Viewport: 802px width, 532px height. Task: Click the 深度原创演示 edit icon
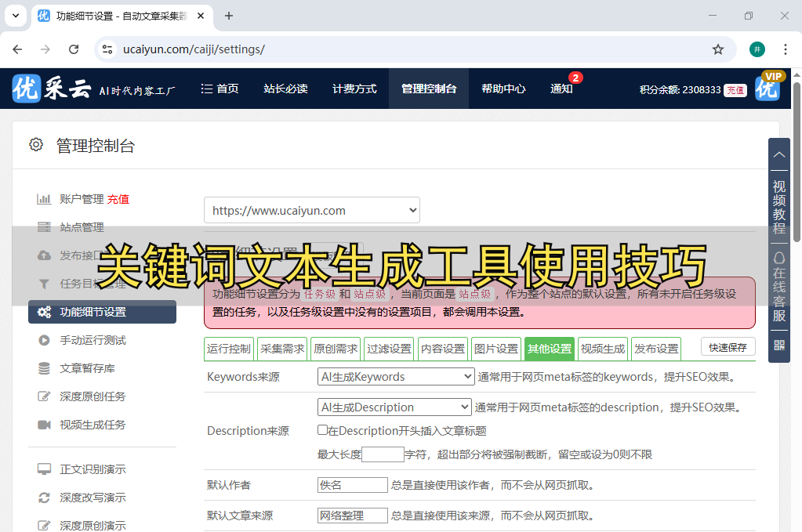[x=44, y=526]
